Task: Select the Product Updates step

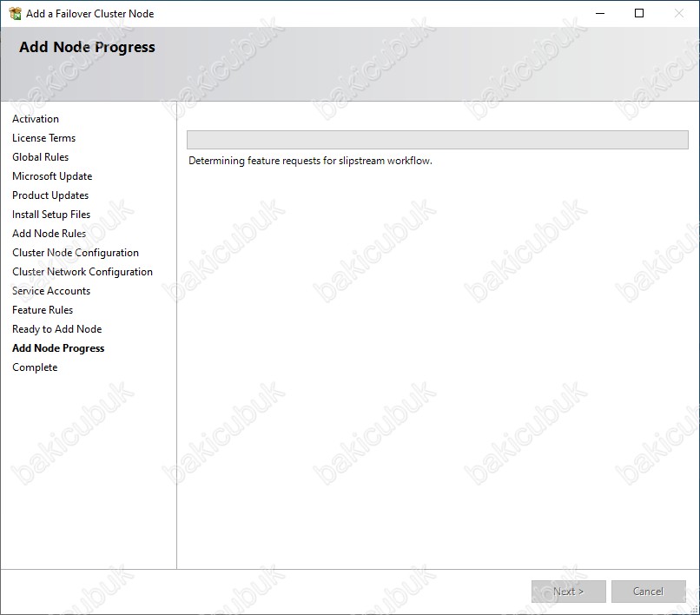Action: (x=50, y=195)
